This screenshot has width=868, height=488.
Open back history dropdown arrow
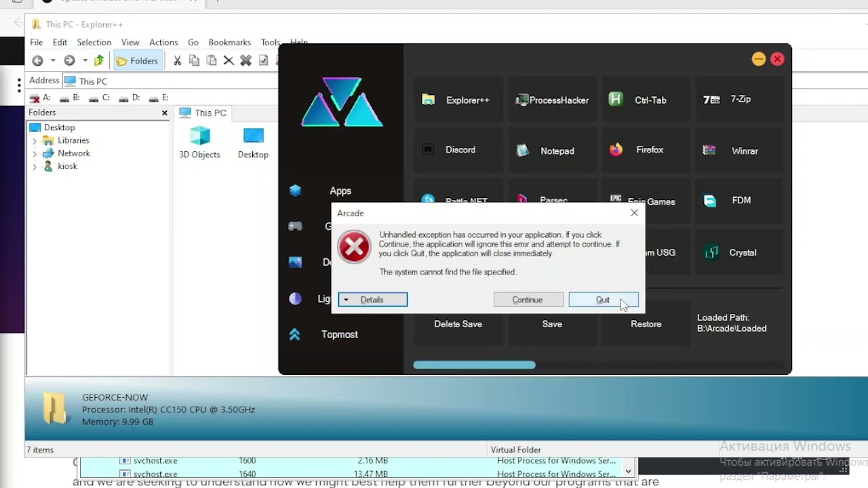[x=53, y=61]
